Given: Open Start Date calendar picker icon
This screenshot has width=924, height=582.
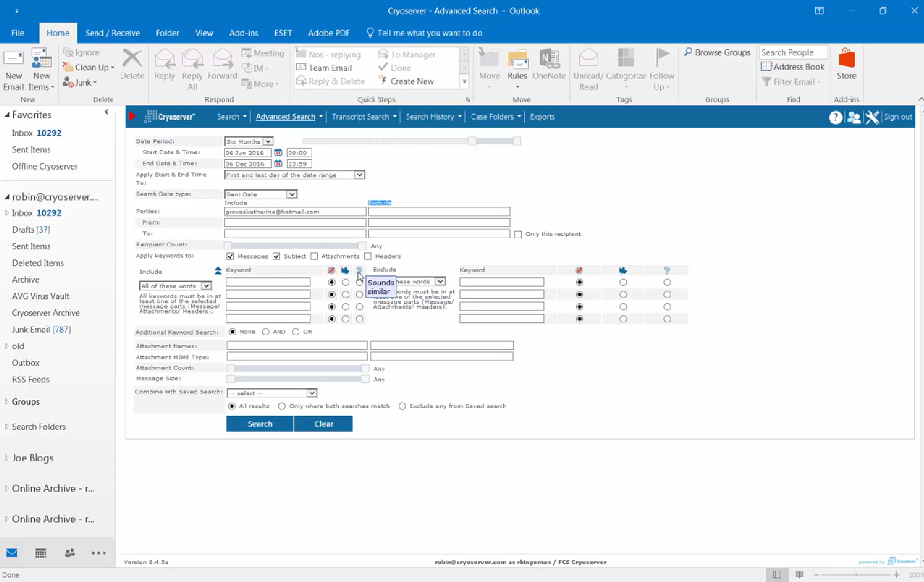Looking at the screenshot, I should click(278, 153).
